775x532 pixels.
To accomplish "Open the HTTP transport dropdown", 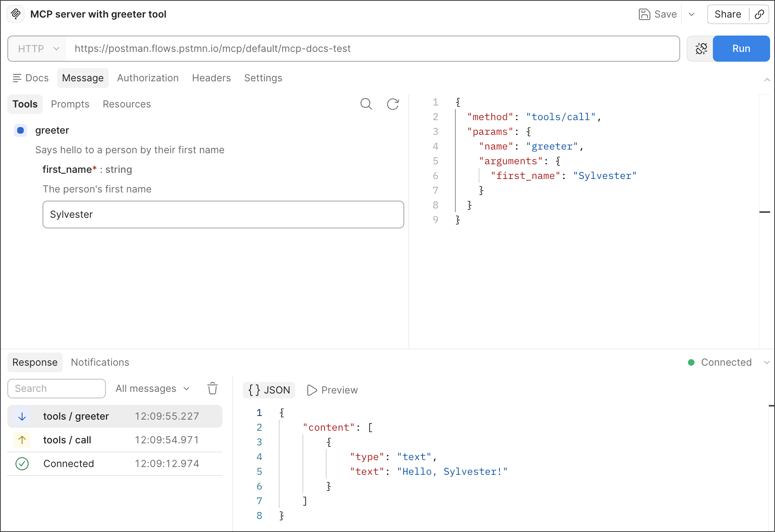I will [38, 49].
